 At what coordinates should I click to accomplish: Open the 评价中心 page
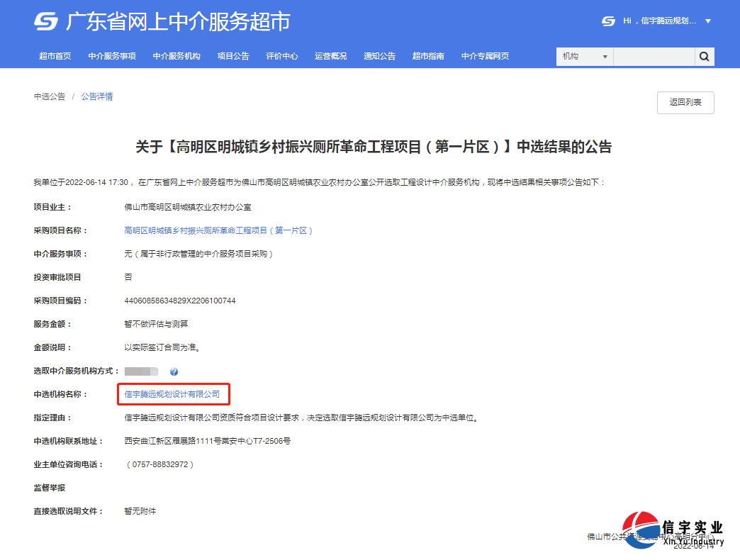pos(281,56)
